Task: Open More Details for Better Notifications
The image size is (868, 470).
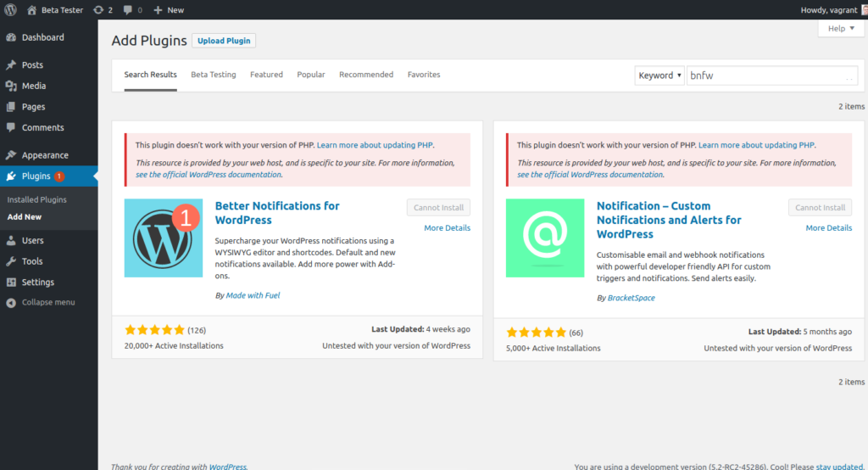Action: pyautogui.click(x=448, y=228)
